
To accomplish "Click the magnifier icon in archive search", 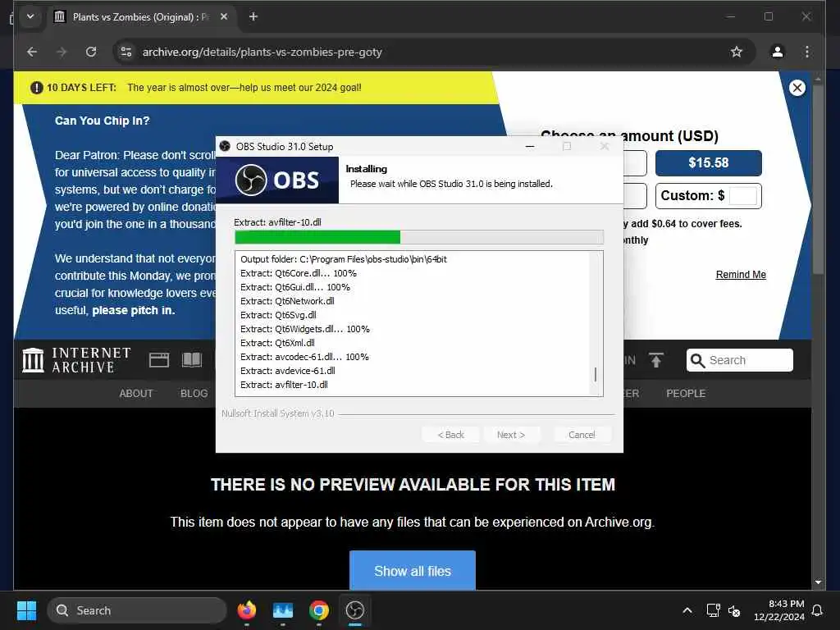I will click(697, 361).
